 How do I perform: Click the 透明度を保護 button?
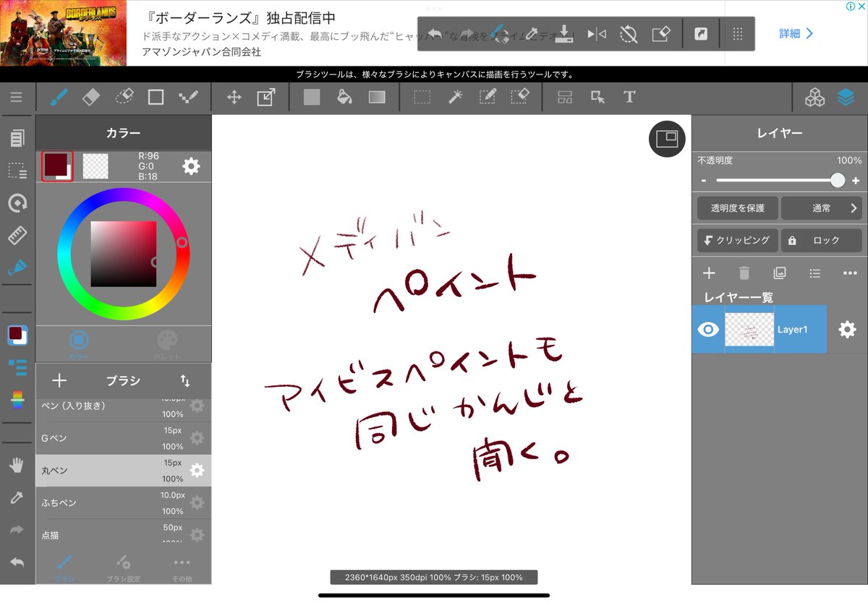pyautogui.click(x=737, y=208)
